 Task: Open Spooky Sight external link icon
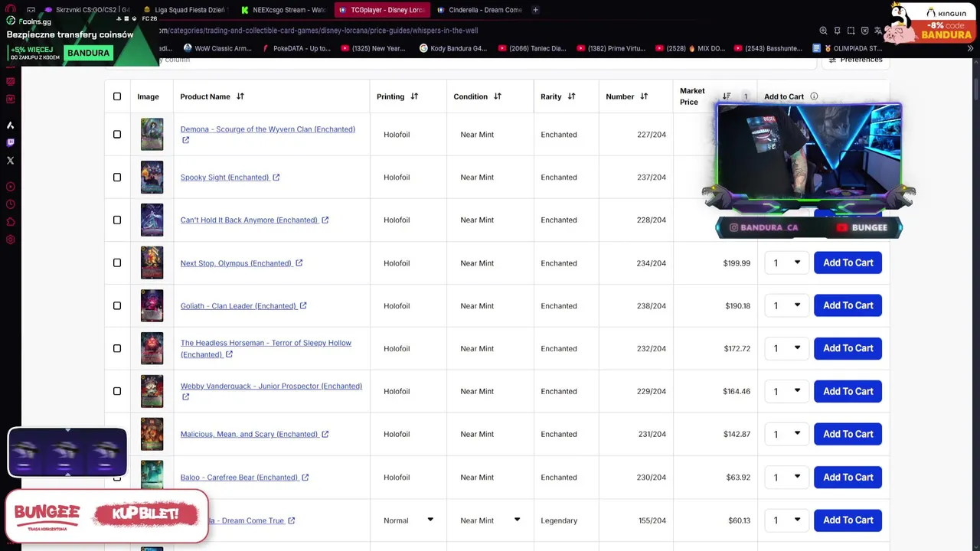276,178
